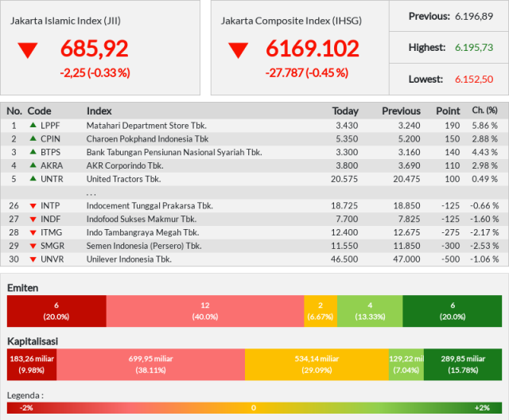Click SMGR point change -300
This screenshot has height=420, width=509.
click(451, 246)
